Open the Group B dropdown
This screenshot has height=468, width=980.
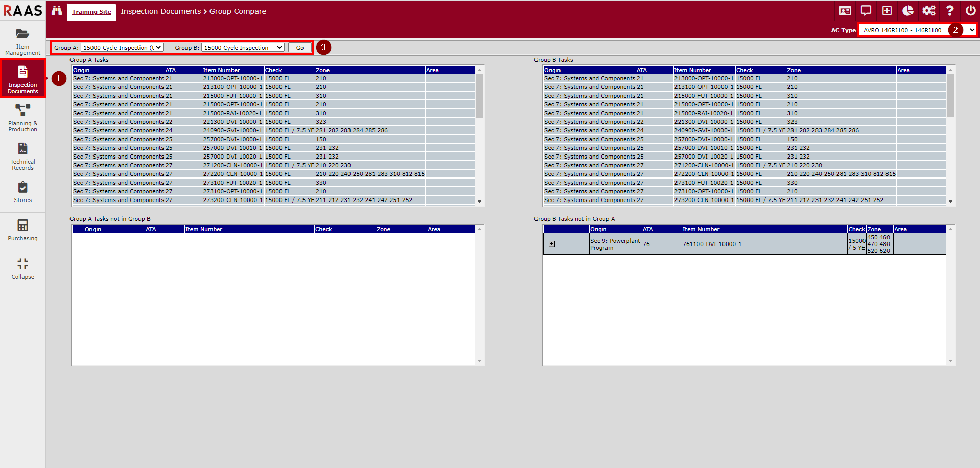click(x=243, y=48)
